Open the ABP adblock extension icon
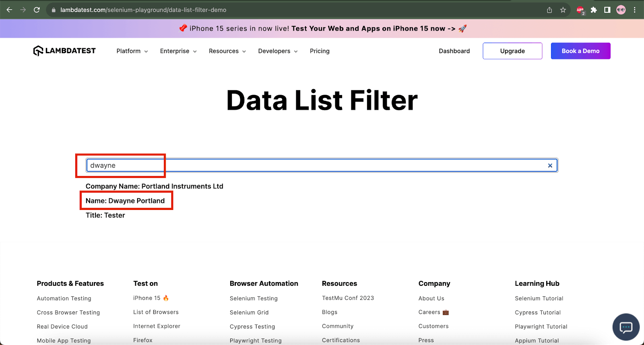Viewport: 644px width, 345px height. click(x=580, y=10)
